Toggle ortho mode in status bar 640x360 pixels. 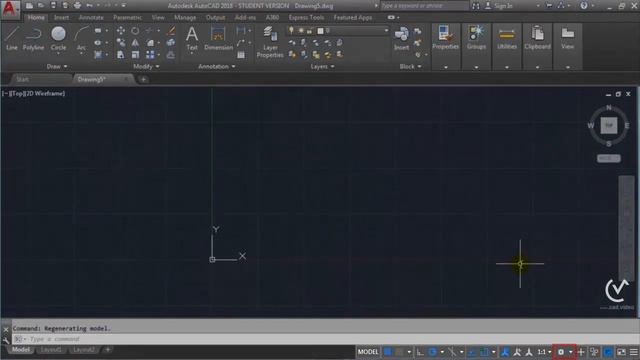tap(420, 352)
